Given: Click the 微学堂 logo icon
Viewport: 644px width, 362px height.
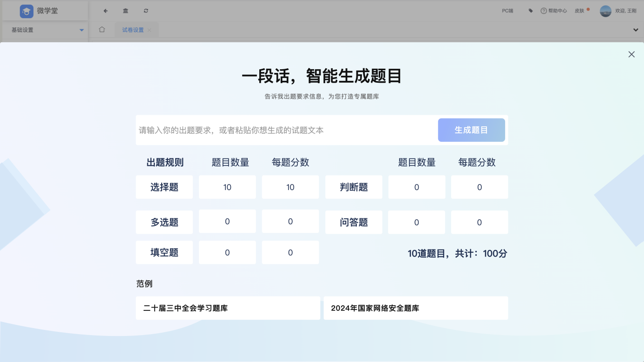Looking at the screenshot, I should click(x=26, y=11).
